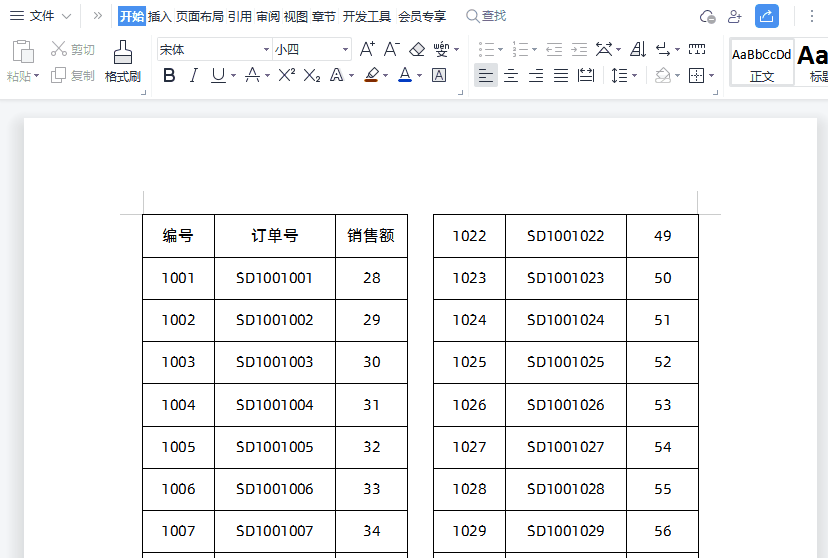
Task: Expand the font size dropdown 小四
Action: coord(345,50)
